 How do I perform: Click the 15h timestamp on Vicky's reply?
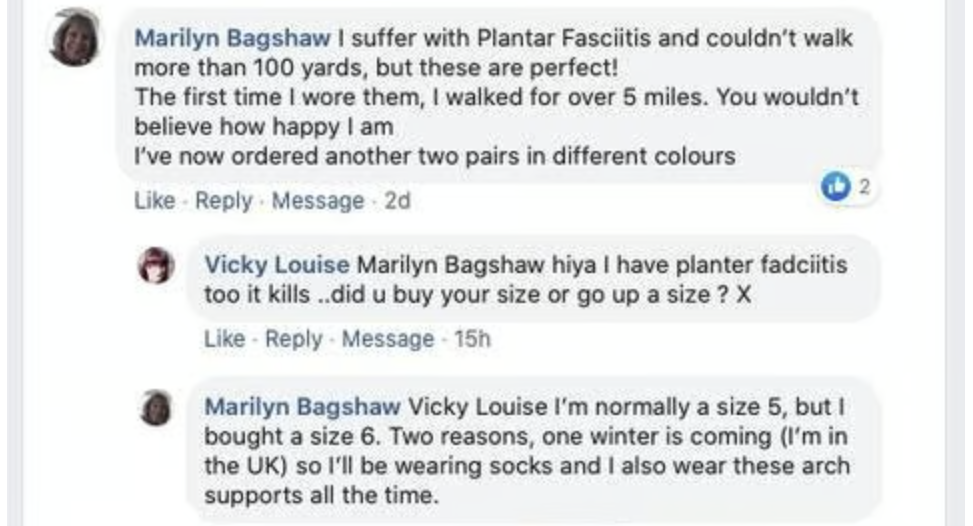pos(472,339)
